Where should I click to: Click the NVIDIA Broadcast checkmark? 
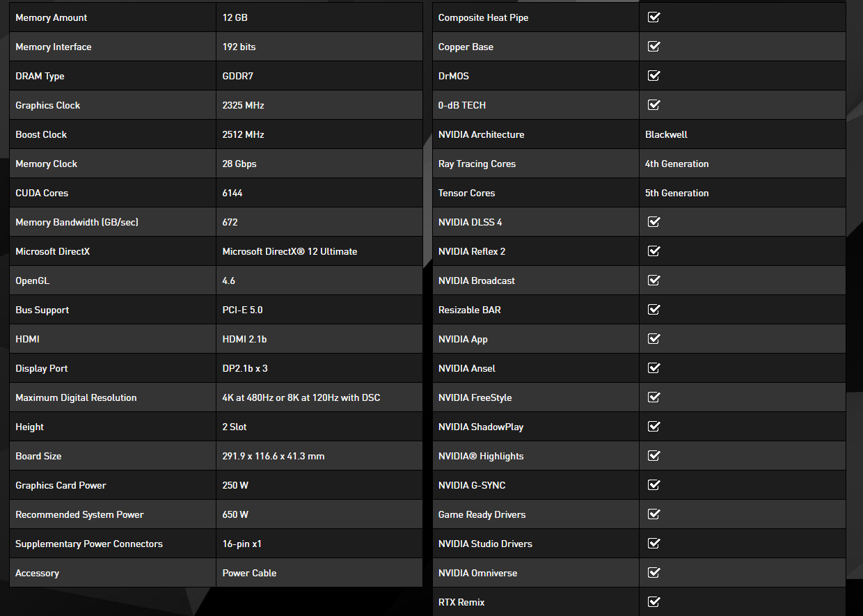point(654,281)
